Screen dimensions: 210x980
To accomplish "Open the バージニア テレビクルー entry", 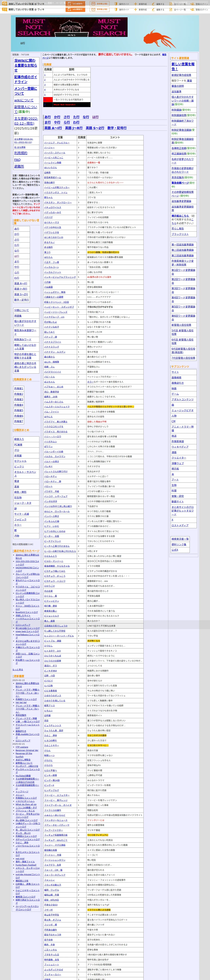I will click(57, 143).
